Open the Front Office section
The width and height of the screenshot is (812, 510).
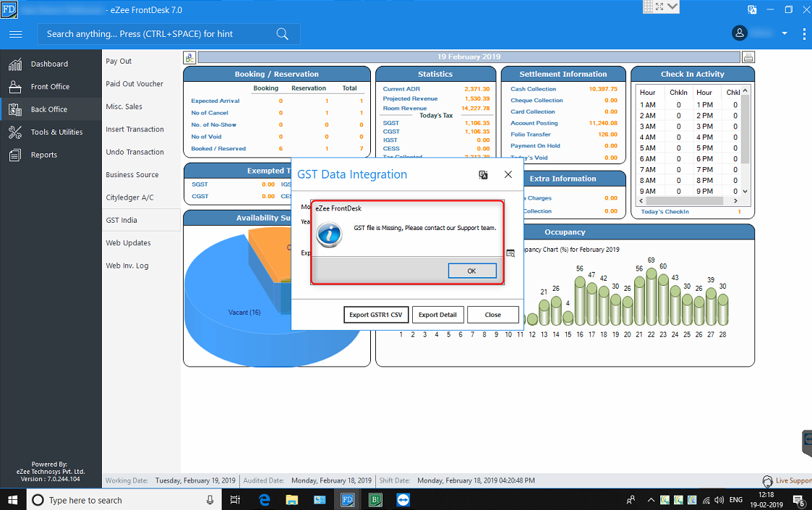pyautogui.click(x=50, y=87)
